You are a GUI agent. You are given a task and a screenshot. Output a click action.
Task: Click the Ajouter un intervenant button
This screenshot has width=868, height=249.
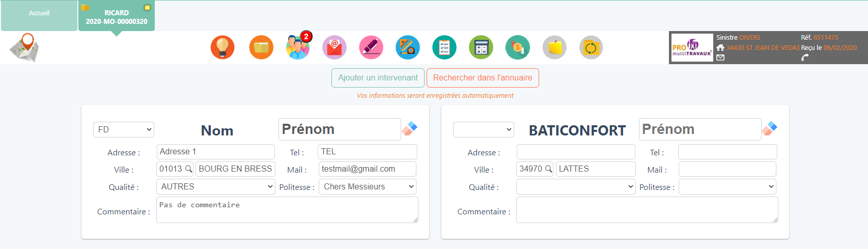378,78
